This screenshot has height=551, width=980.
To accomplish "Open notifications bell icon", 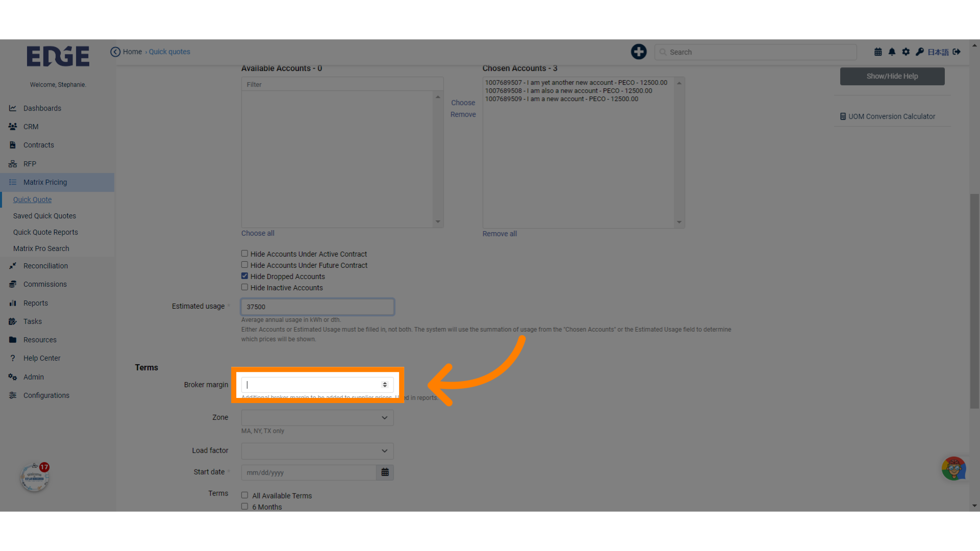I will pyautogui.click(x=892, y=52).
